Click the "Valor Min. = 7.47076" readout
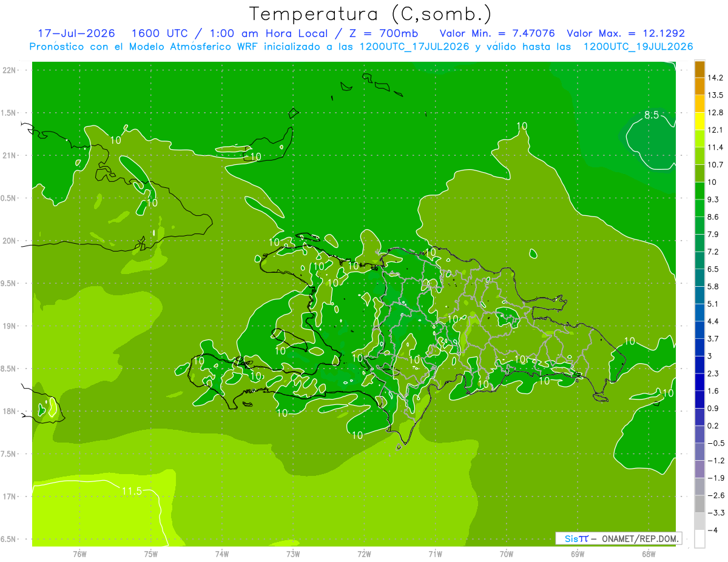The image size is (728, 562). coord(497,33)
